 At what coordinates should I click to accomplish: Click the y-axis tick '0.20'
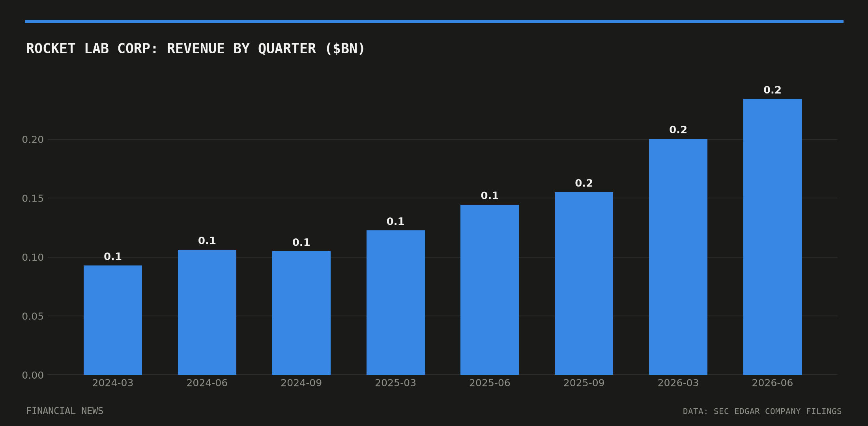pos(33,140)
